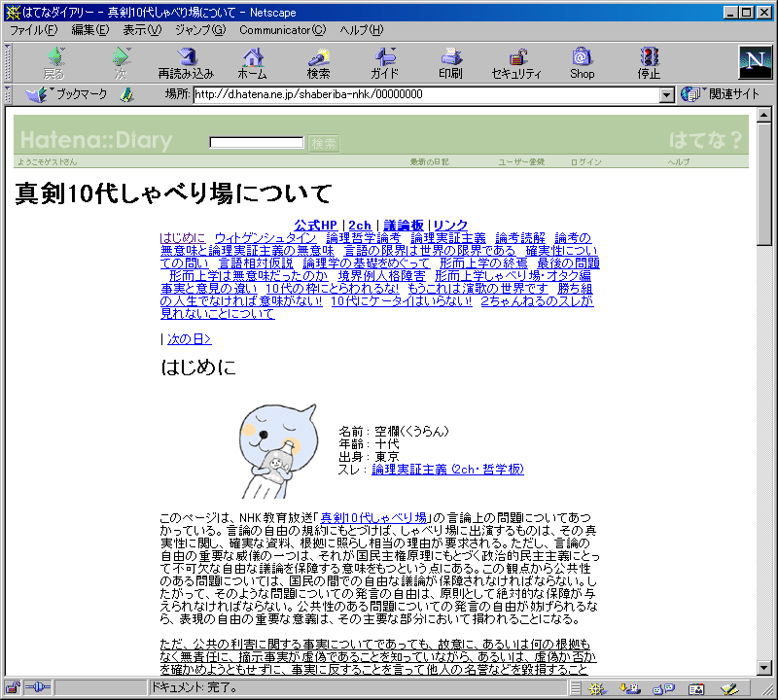
Task: Open the ファイル(F) menu
Action: tap(34, 30)
